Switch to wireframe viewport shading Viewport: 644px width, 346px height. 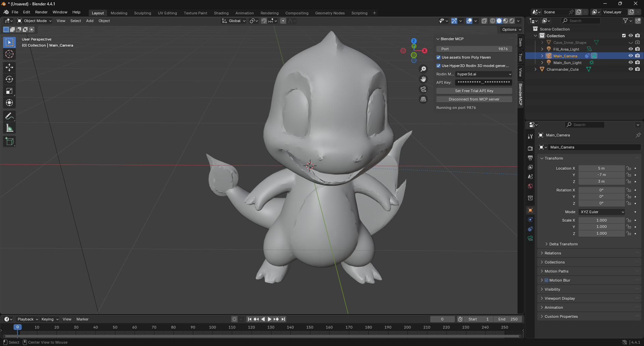(x=493, y=21)
